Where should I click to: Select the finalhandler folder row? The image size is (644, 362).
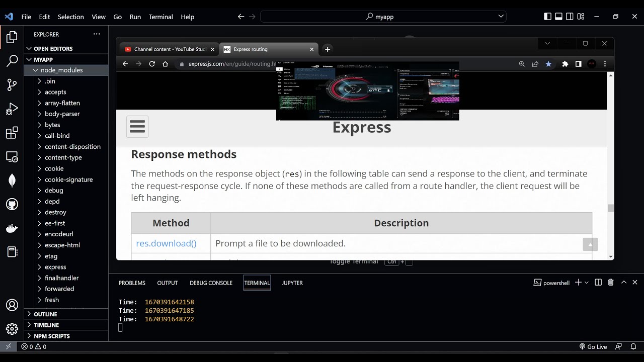(x=66, y=278)
